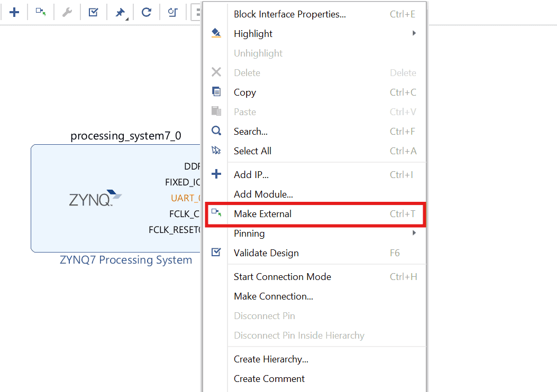Click Add IP... menu entry

click(x=251, y=175)
